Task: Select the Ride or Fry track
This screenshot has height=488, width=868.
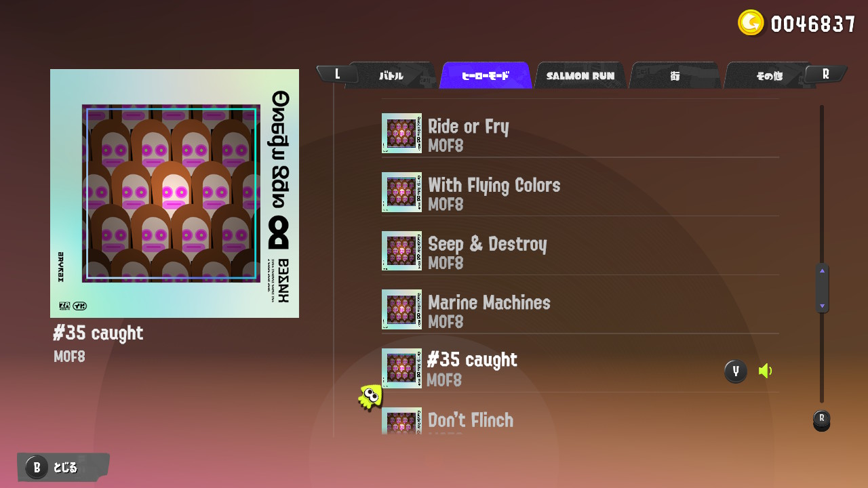Action: point(580,134)
